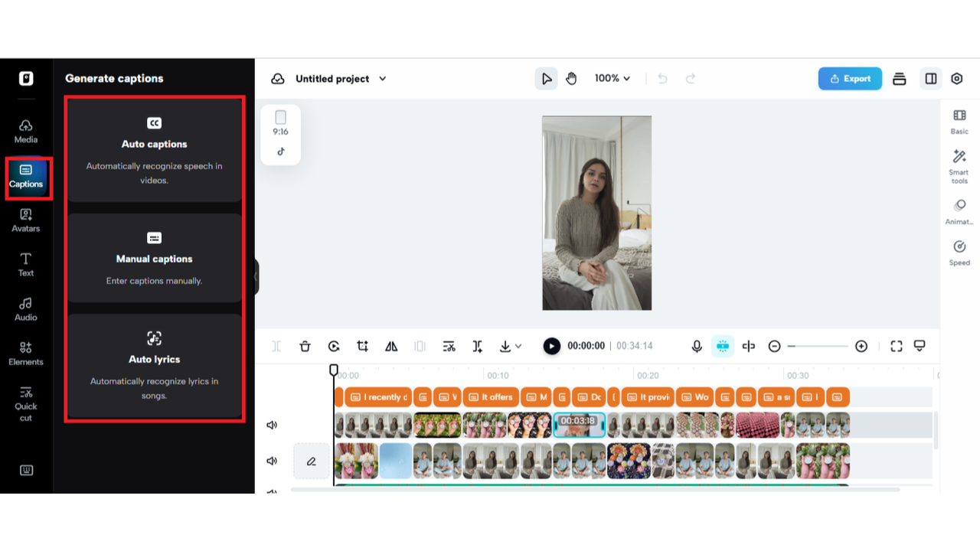980x551 pixels.
Task: Start voiceover recording with microphone icon
Action: 697,347
